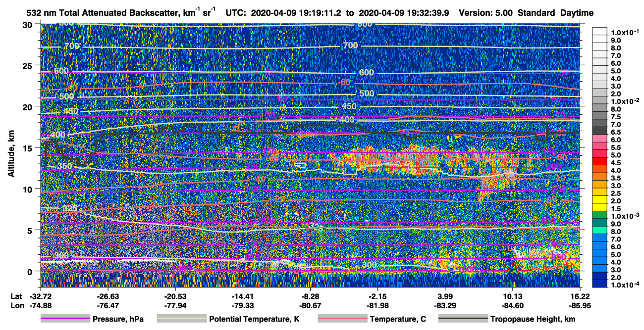This screenshot has height=330, width=644.
Task: Click the 'Altitude, km' axis label
Action: 11,154
